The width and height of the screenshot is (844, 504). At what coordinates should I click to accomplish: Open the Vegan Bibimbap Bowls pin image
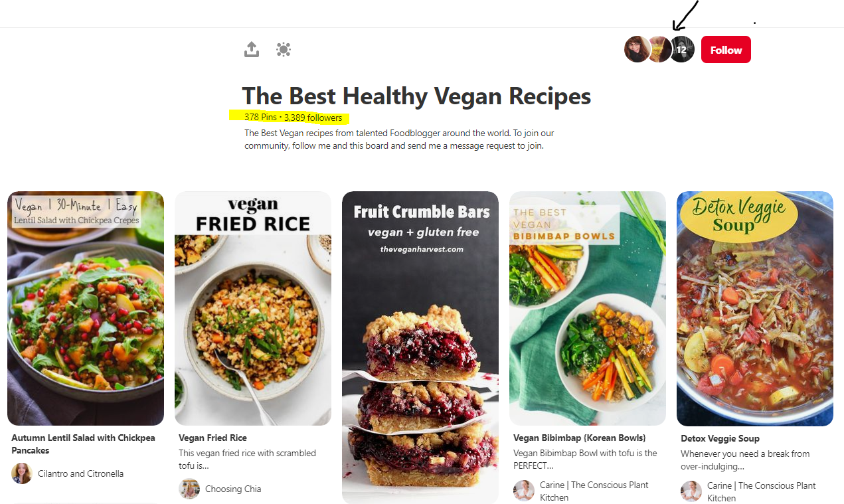point(588,308)
